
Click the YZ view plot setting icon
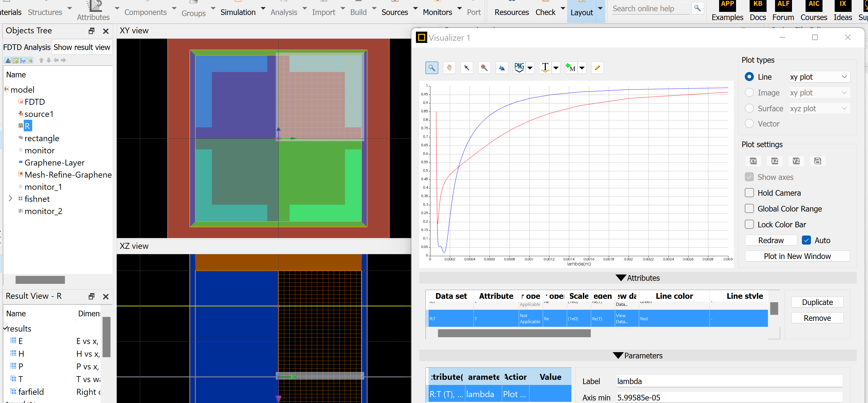796,161
